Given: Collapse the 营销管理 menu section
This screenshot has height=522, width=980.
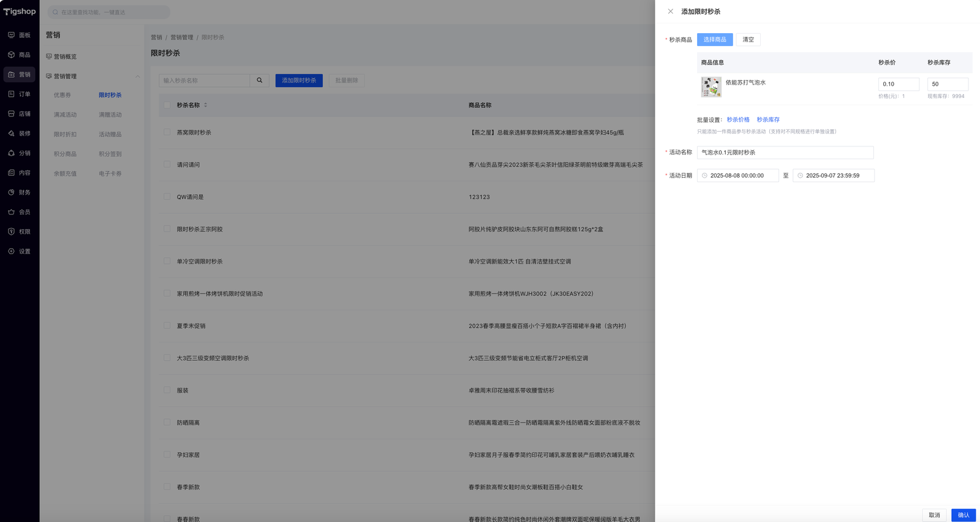Looking at the screenshot, I should [x=137, y=77].
